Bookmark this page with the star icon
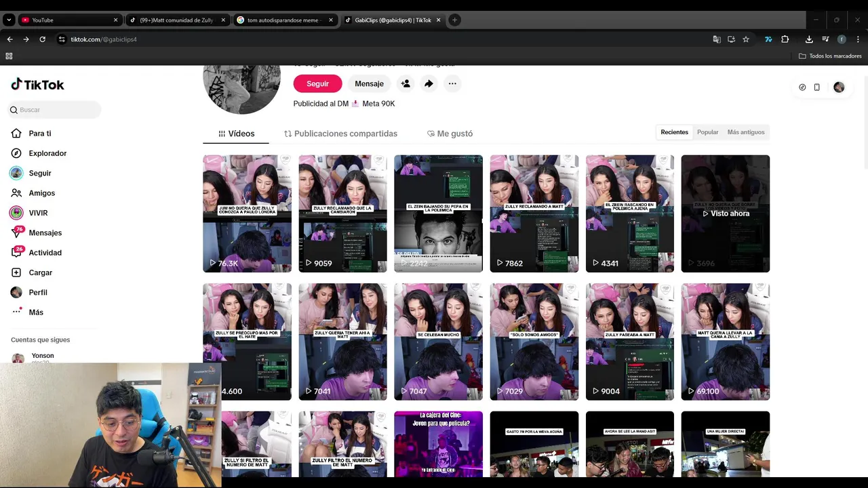The image size is (868, 488). (x=746, y=39)
